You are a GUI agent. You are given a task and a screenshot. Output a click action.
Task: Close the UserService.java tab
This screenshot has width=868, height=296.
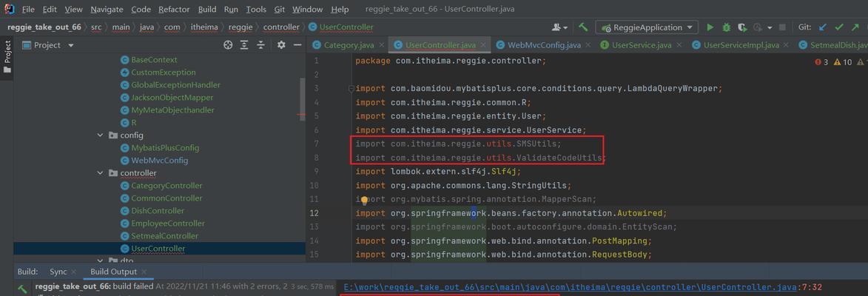point(680,45)
